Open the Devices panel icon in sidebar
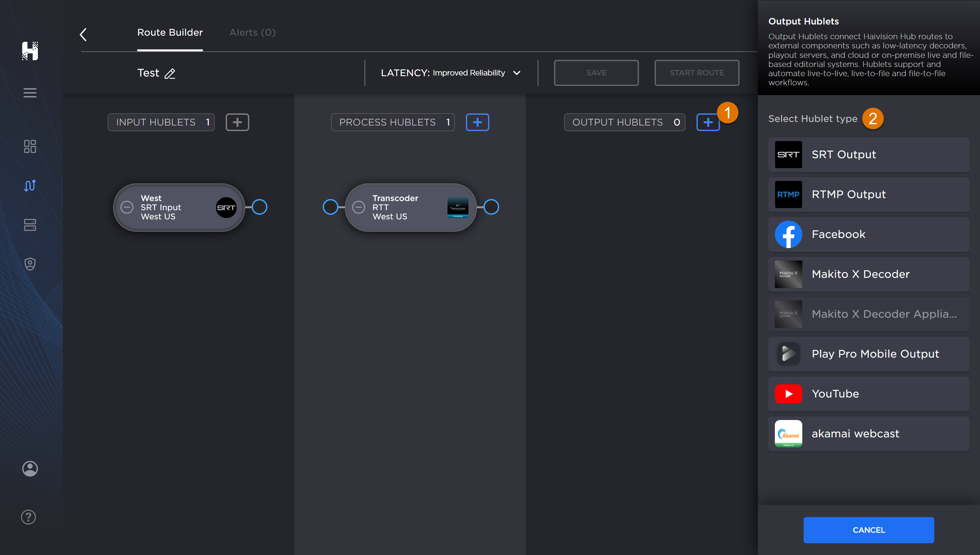Screen dimensions: 980x555 pos(30,225)
